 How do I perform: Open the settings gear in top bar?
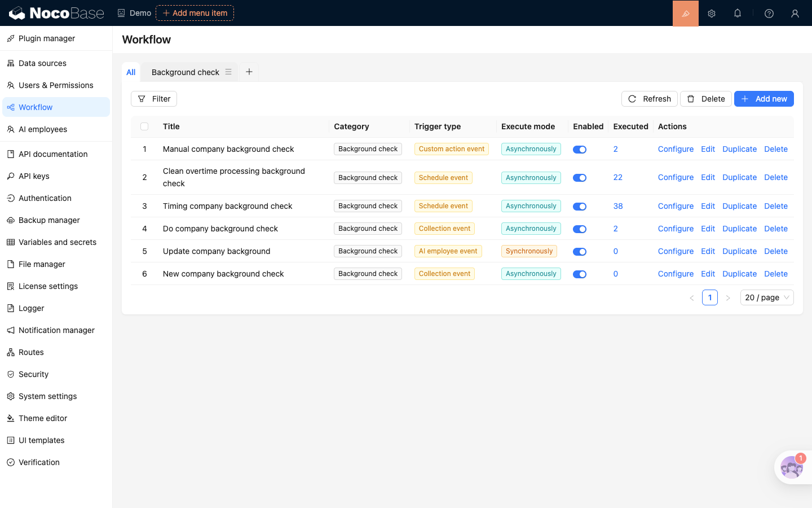point(712,13)
